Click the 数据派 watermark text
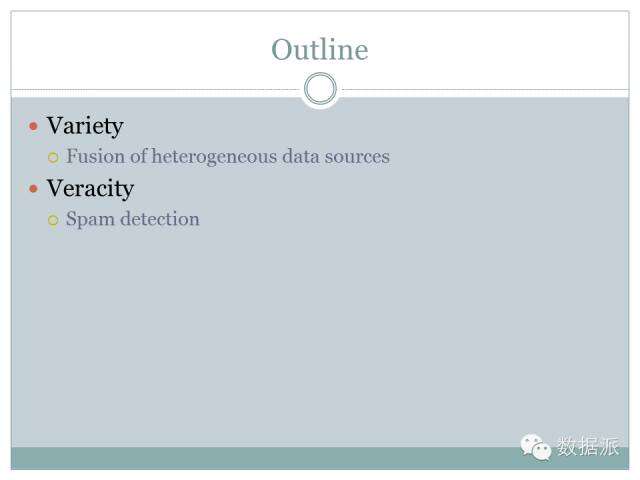Screen dimensions: 640x480 (x=588, y=447)
